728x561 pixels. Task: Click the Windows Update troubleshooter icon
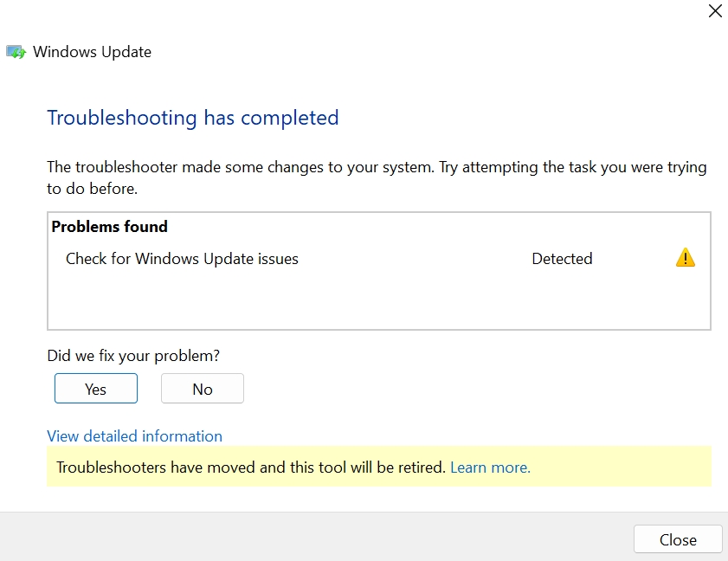(x=16, y=52)
